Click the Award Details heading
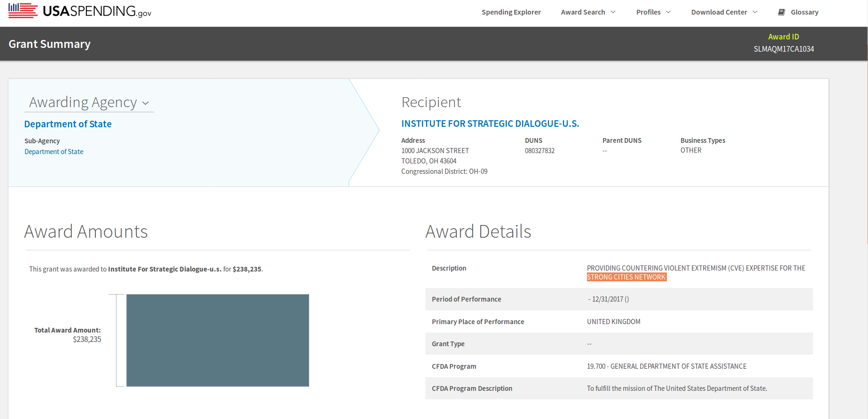This screenshot has width=868, height=419. (478, 232)
